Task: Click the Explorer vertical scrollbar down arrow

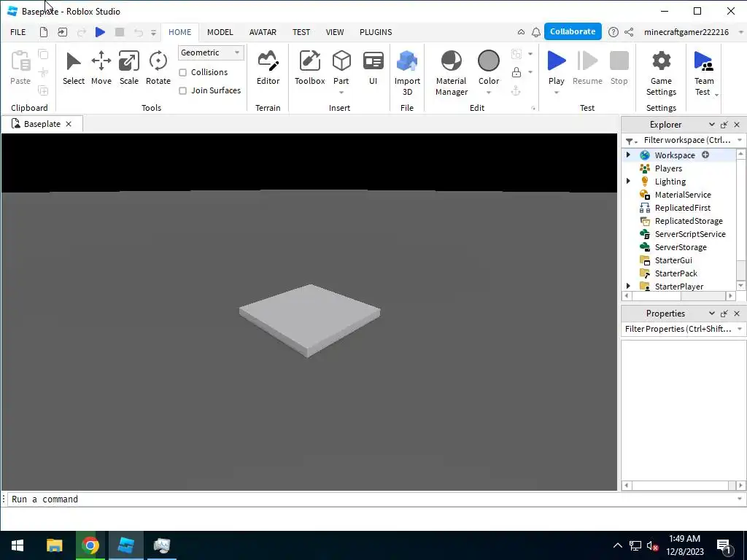Action: pos(740,285)
